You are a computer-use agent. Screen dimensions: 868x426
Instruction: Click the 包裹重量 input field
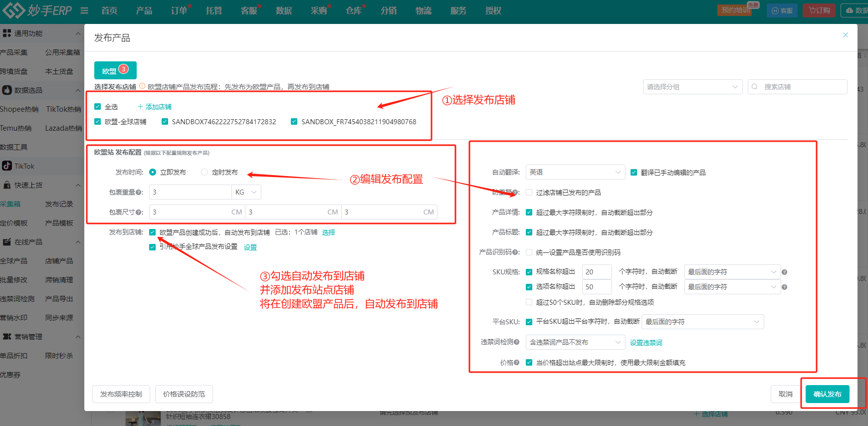190,192
